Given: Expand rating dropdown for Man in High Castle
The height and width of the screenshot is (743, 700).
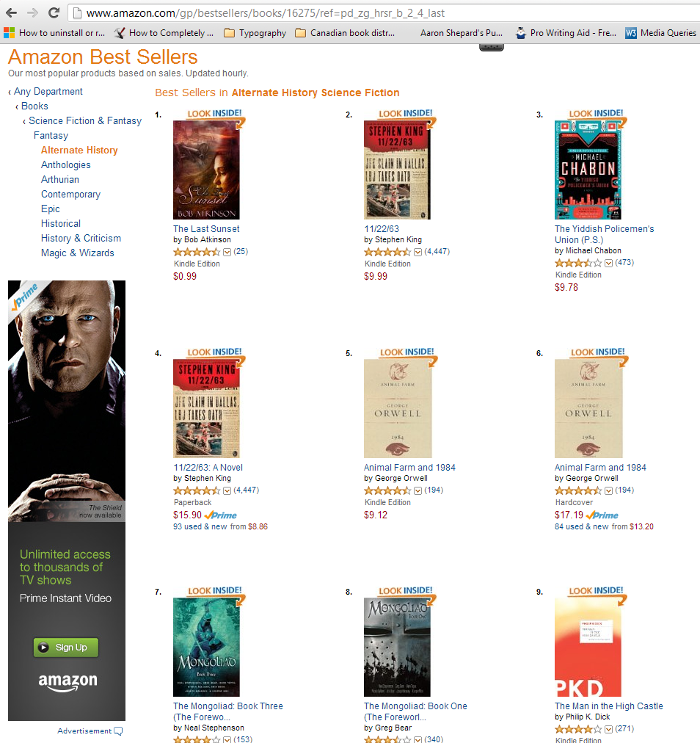Looking at the screenshot, I should point(608,729).
